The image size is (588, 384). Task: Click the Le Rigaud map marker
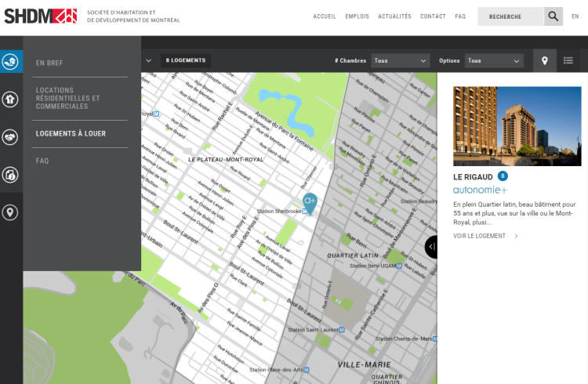point(310,202)
